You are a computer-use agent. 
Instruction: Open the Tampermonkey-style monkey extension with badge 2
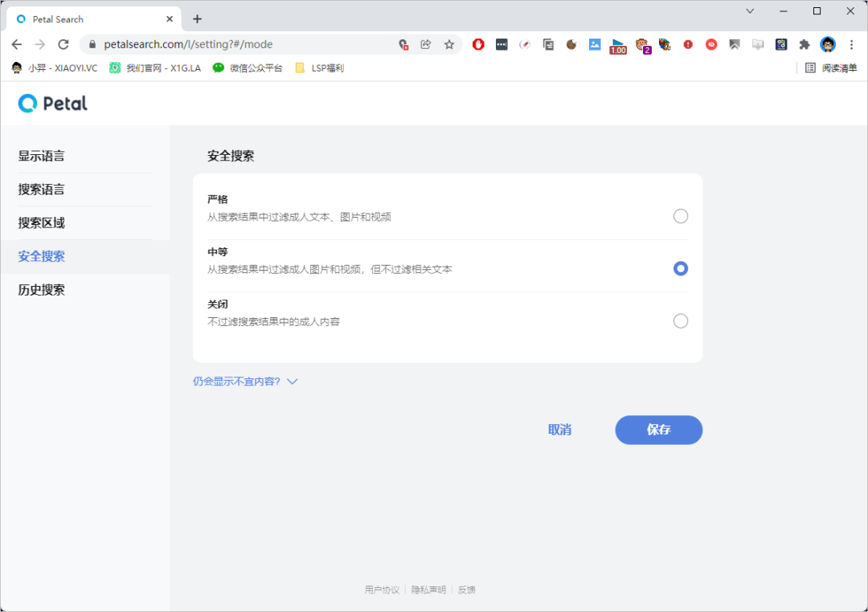[x=642, y=45]
